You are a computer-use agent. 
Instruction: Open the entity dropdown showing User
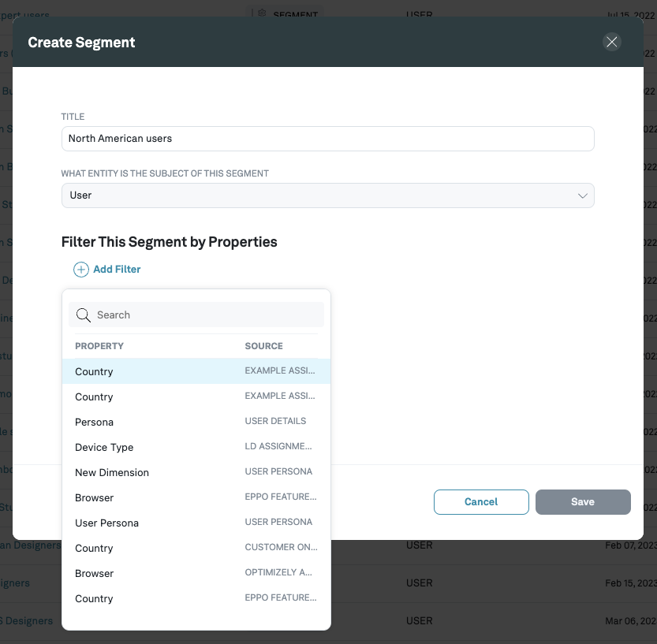(327, 195)
